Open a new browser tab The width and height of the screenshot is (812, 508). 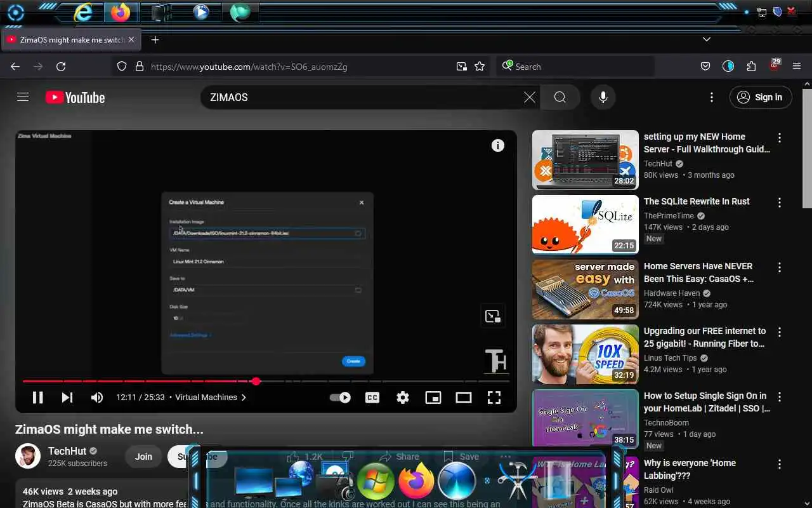click(155, 39)
